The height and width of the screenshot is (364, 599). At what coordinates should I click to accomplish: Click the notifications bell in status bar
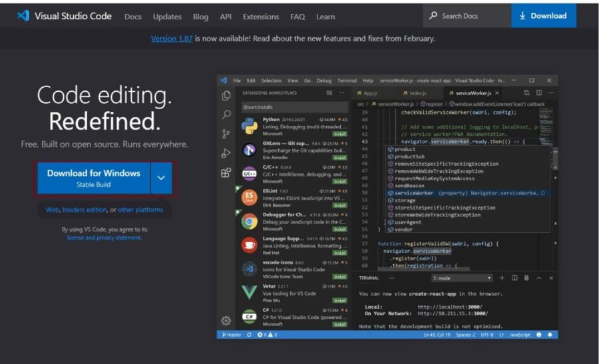pyautogui.click(x=550, y=335)
